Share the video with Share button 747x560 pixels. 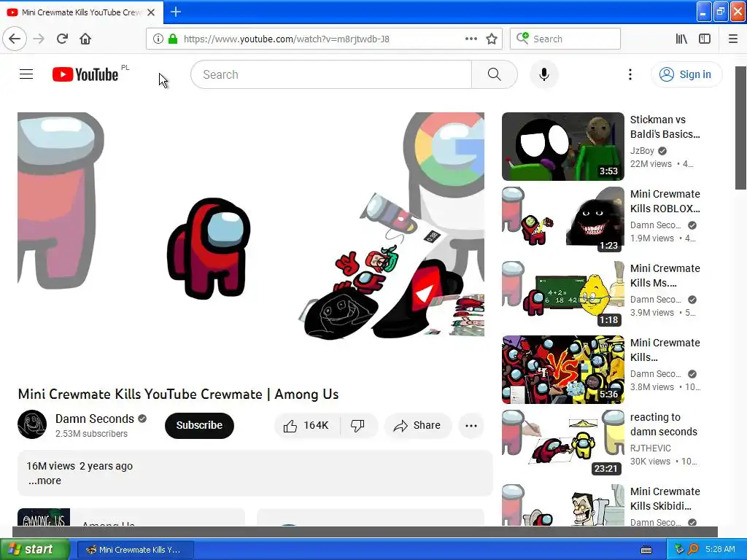417,425
